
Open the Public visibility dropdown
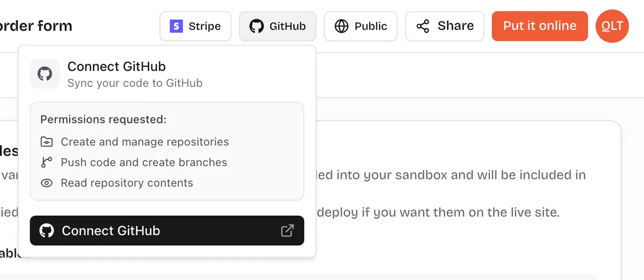(361, 26)
